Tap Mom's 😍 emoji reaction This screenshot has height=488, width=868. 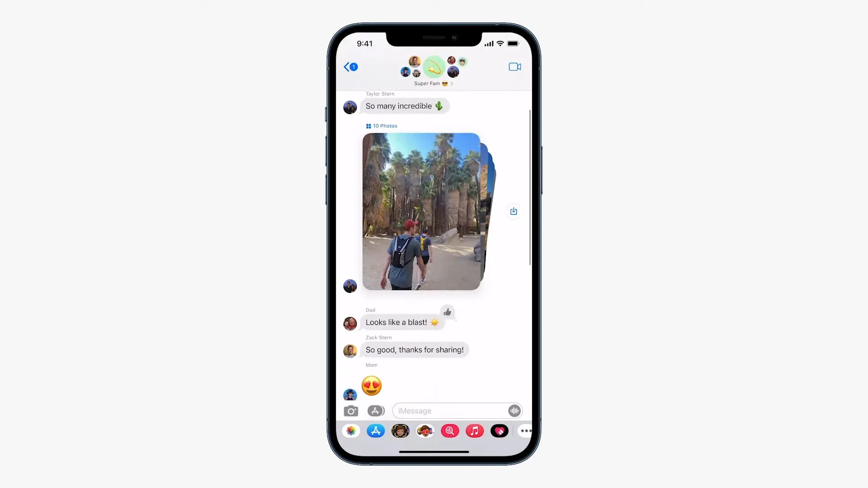[372, 385]
